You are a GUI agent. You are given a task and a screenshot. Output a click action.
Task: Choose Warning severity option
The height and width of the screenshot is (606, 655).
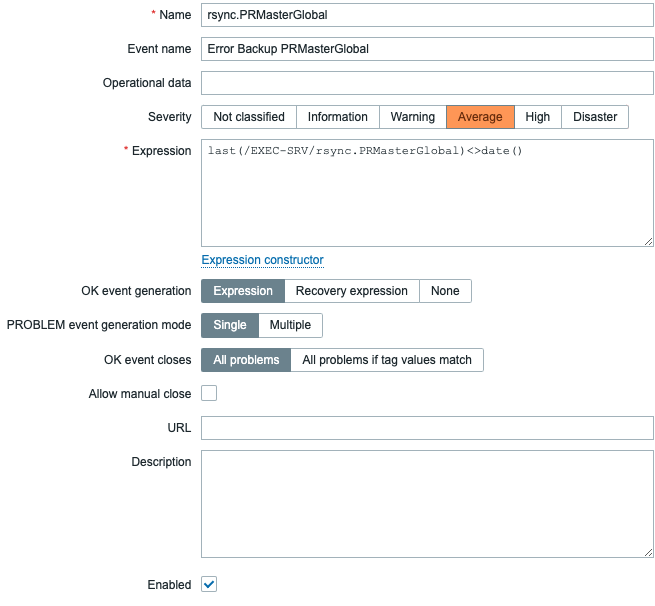412,117
